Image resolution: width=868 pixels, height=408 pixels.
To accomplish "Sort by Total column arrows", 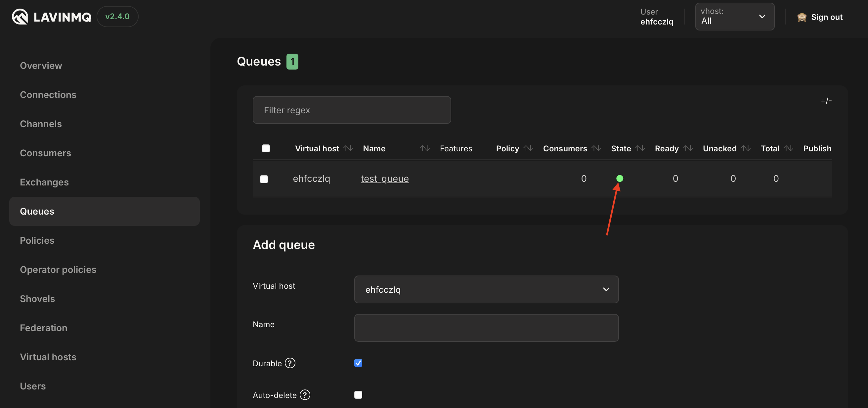I will tap(789, 148).
